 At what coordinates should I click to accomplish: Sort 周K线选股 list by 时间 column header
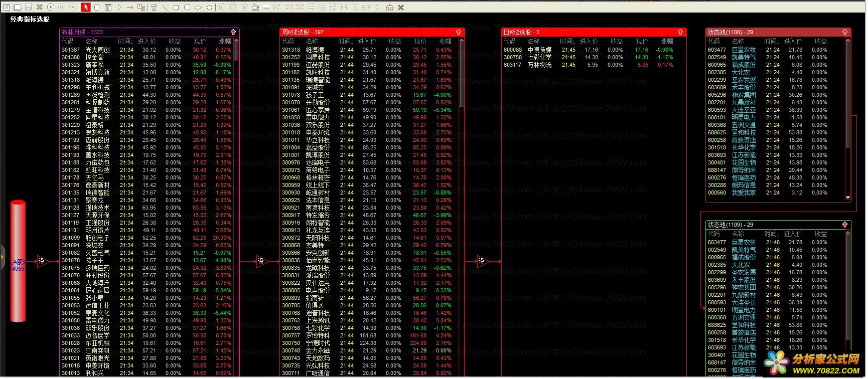[x=345, y=41]
